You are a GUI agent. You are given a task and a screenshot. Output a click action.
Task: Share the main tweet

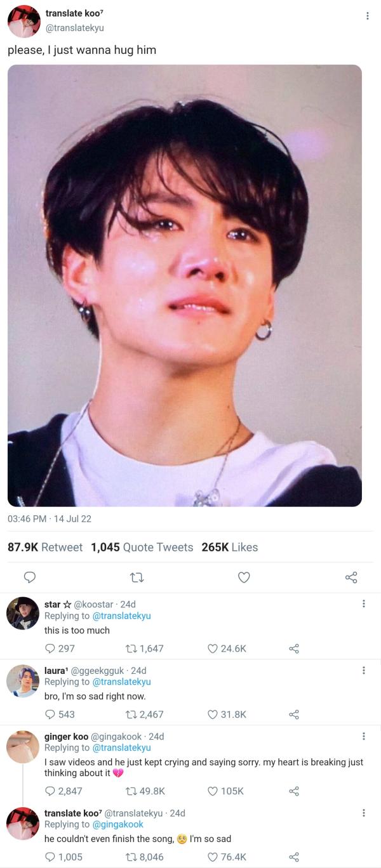(351, 577)
